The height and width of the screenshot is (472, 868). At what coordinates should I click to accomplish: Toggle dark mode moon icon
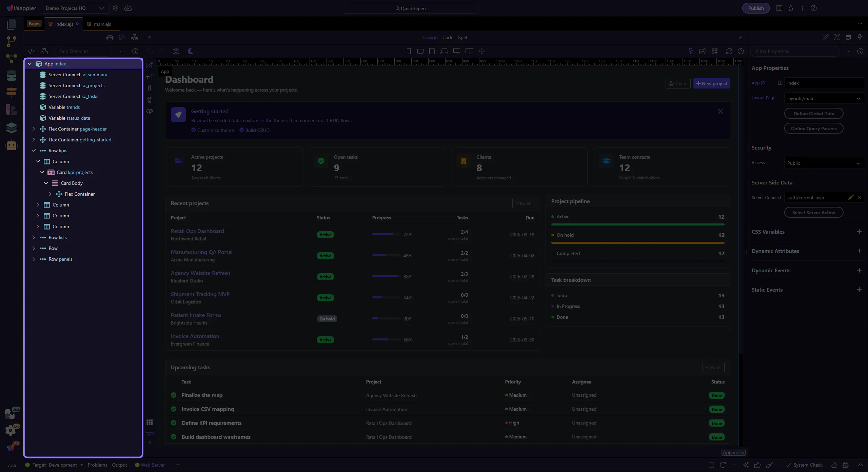pyautogui.click(x=191, y=51)
